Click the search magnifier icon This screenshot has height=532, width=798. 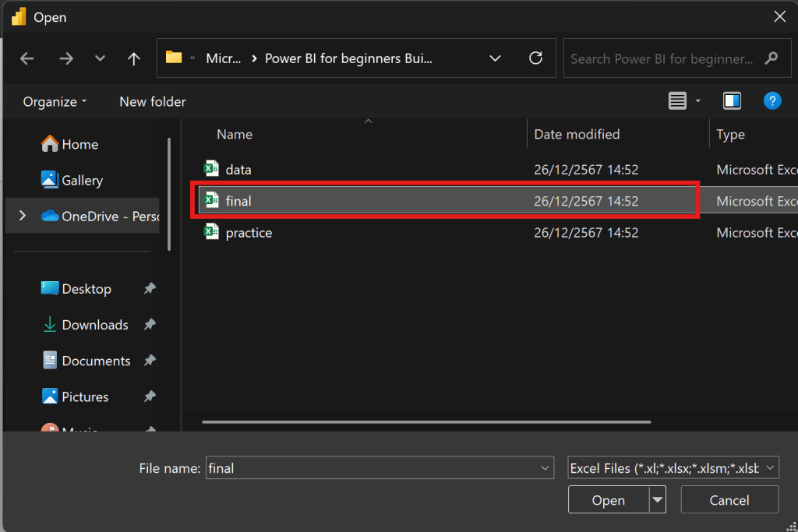tap(771, 58)
